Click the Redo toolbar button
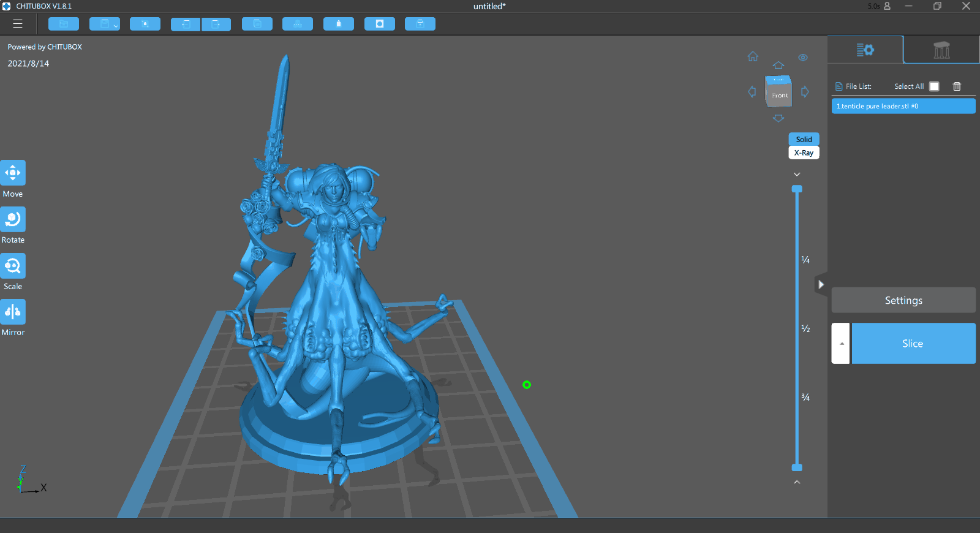Viewport: 980px width, 533px height. (216, 24)
